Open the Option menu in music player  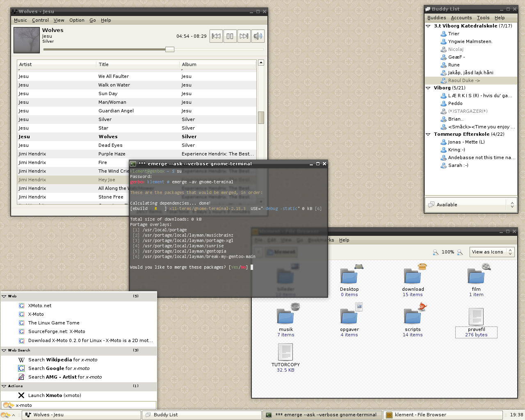[77, 20]
